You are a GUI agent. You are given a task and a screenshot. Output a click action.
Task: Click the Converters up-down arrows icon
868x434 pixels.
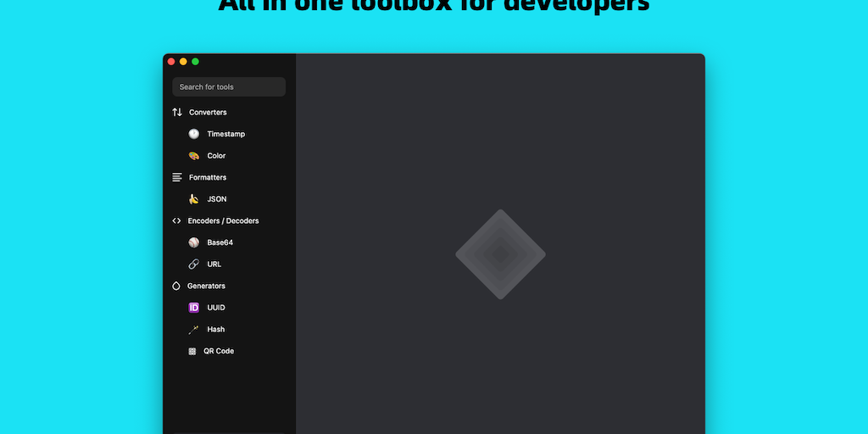click(177, 113)
